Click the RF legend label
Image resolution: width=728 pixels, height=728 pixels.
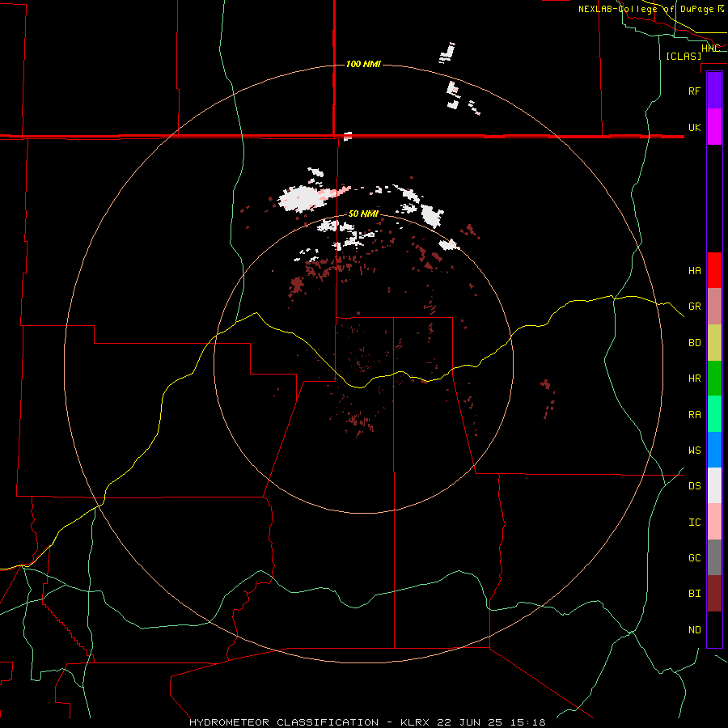point(695,91)
